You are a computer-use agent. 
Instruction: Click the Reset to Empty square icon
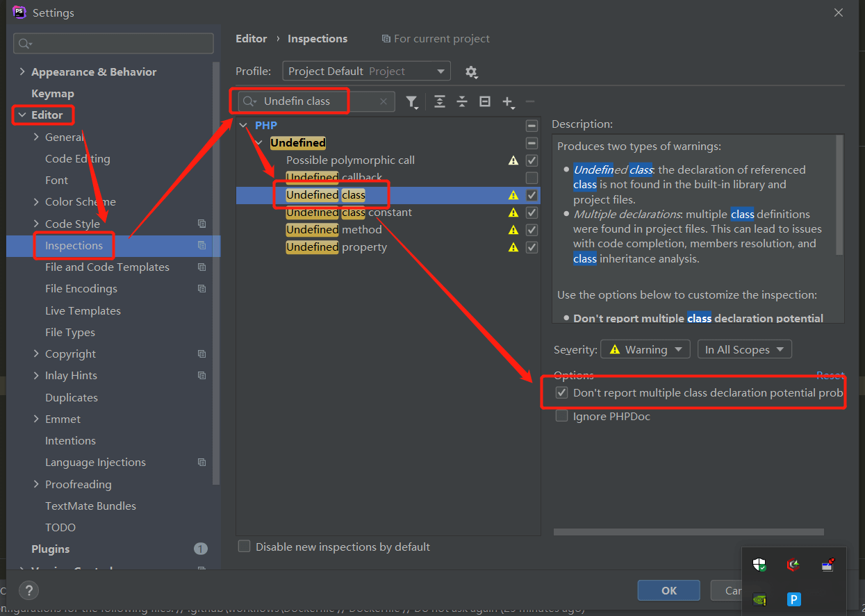coord(485,102)
